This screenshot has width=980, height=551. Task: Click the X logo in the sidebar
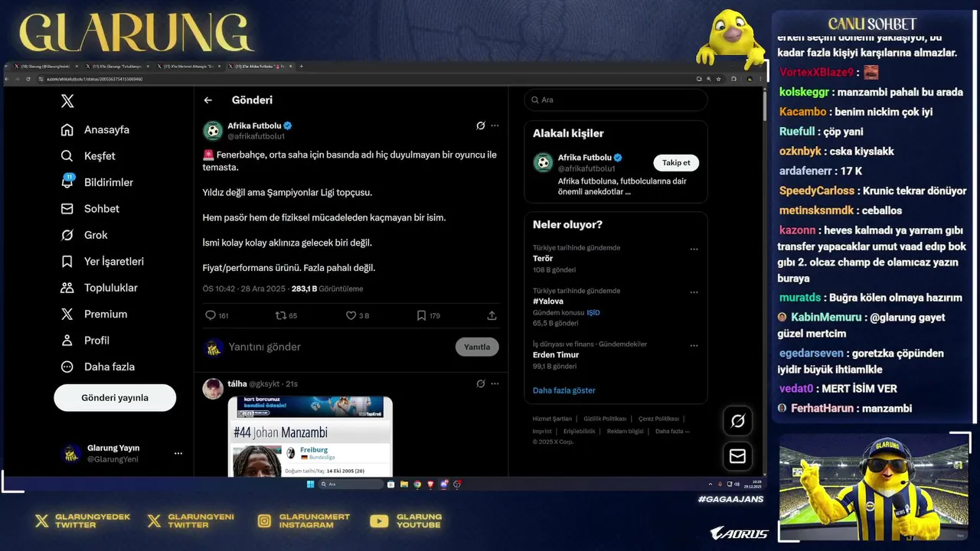click(67, 101)
